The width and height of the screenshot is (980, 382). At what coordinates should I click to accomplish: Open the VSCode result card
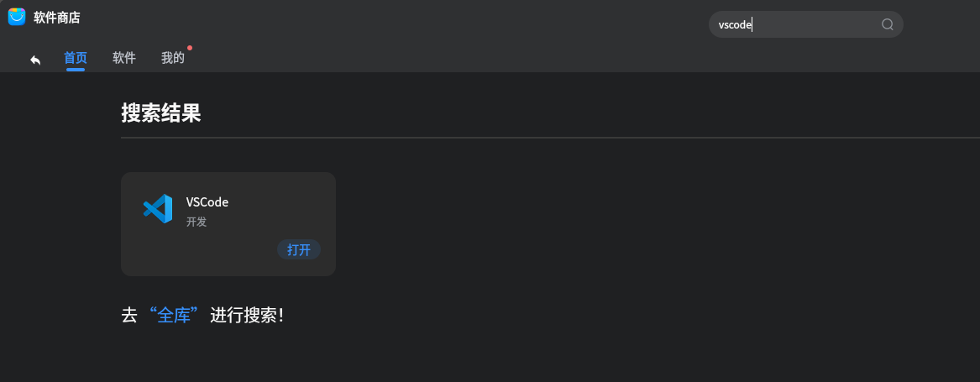tap(228, 224)
